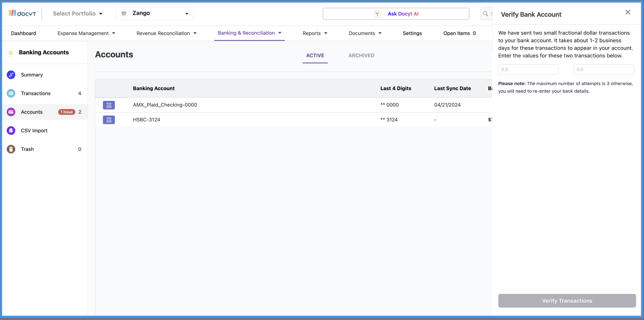Switch to the ARCHIVED accounts tab
Screen dimensions: 644x320
(x=361, y=55)
